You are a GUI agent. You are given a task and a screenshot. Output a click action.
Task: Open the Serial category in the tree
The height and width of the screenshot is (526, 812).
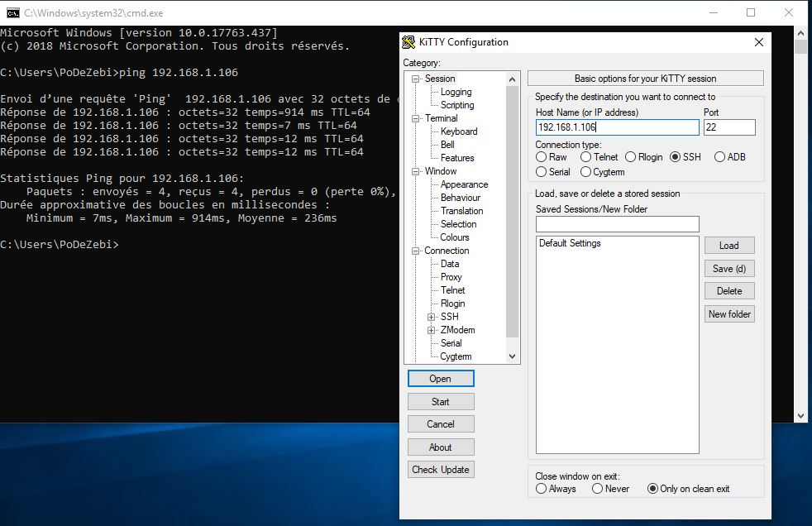pos(451,343)
